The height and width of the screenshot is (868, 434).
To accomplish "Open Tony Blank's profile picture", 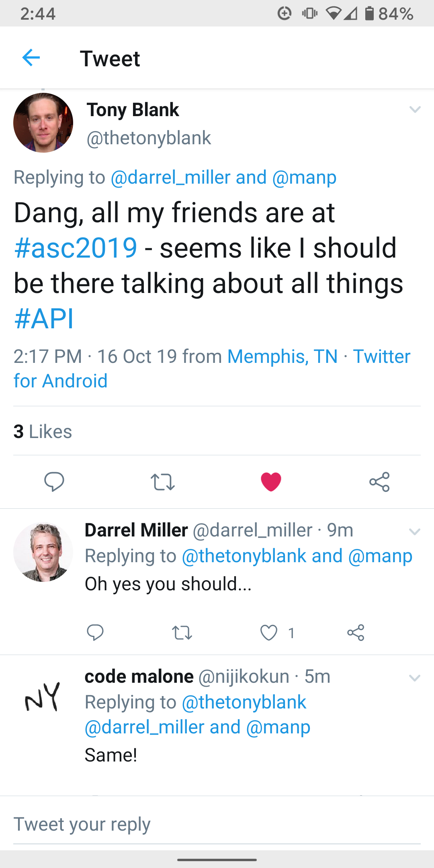I will click(43, 123).
